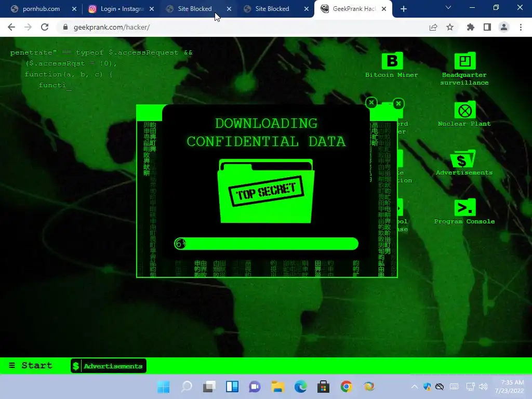The width and height of the screenshot is (532, 399).
Task: Open Windows taskbar search
Action: click(187, 387)
